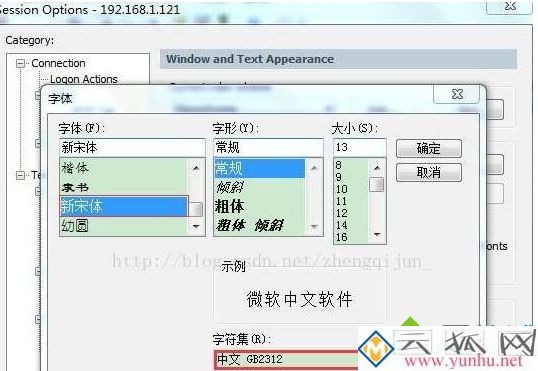The image size is (538, 371).
Task: Choose size 9 in size list
Action: [x=350, y=177]
